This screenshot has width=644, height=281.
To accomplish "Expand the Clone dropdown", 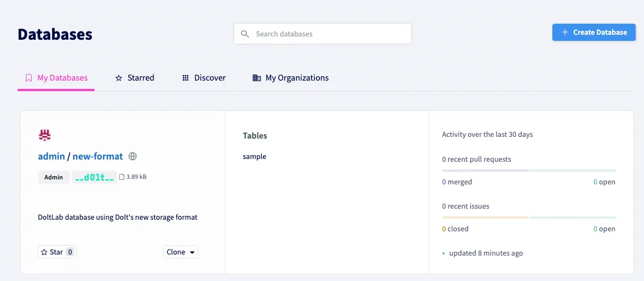I will 180,252.
